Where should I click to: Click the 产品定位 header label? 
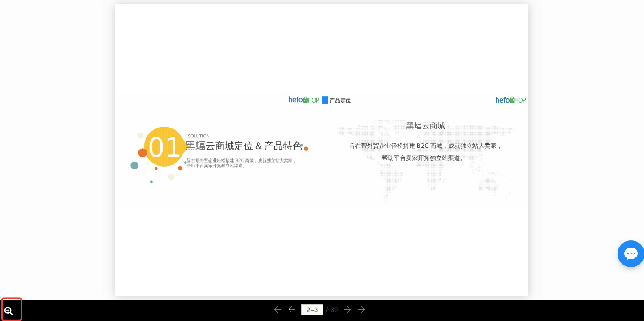tap(340, 101)
